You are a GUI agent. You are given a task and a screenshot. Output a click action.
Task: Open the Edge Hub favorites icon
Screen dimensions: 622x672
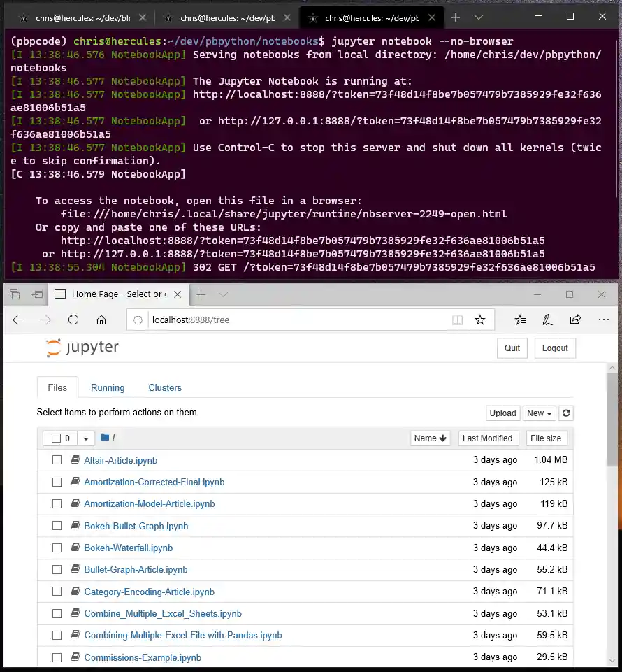[x=520, y=320]
